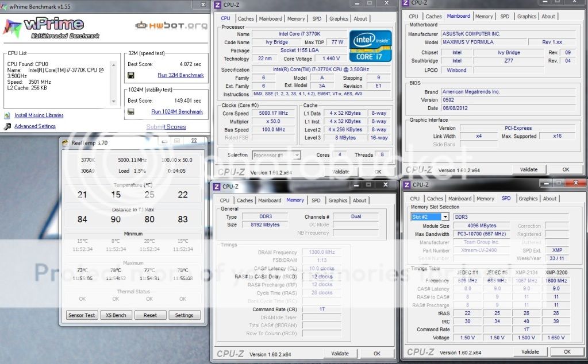Click wPrime Benchmark title bar icon
This screenshot has height=364, width=588.
click(4, 6)
